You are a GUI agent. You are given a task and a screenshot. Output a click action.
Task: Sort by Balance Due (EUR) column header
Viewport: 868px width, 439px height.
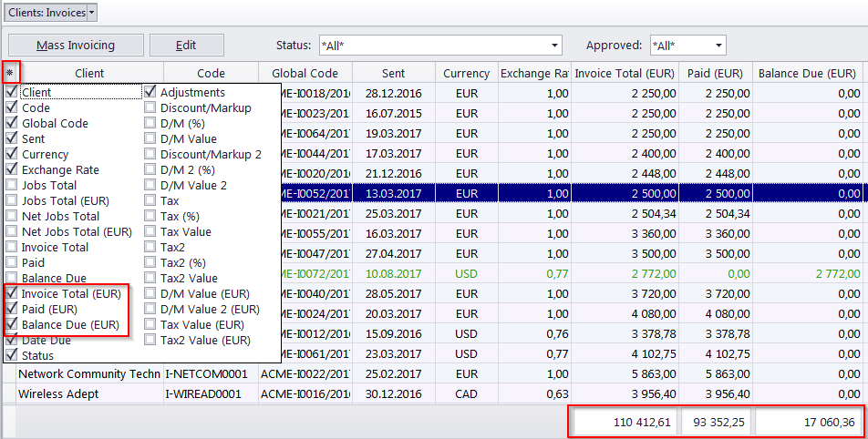point(807,73)
